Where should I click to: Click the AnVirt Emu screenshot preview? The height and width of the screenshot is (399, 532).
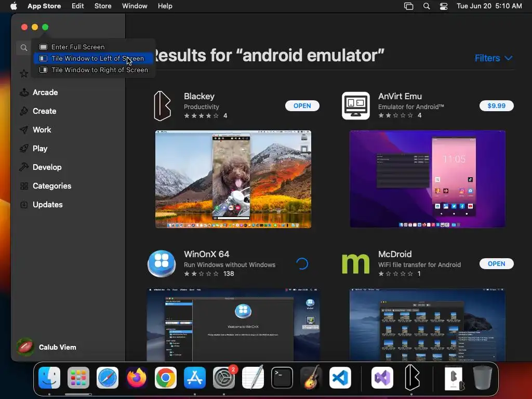(x=428, y=179)
